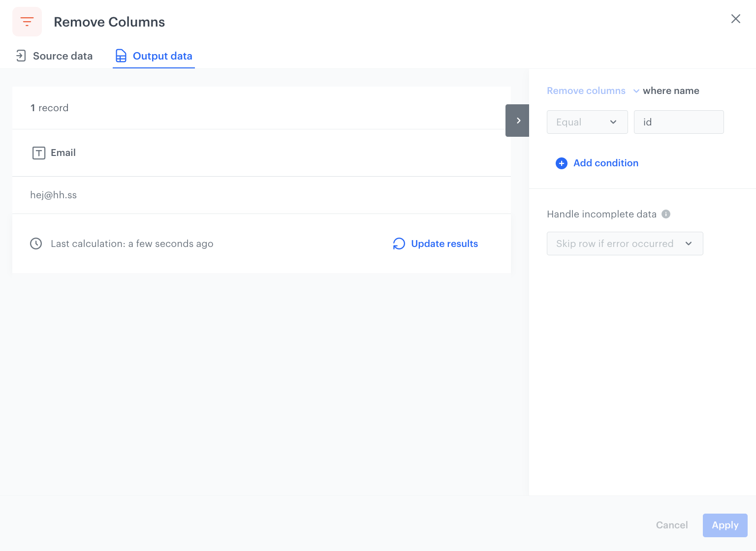Screen dimensions: 756x551
Task: Click the blue plus icon for Add condition
Action: coord(561,163)
